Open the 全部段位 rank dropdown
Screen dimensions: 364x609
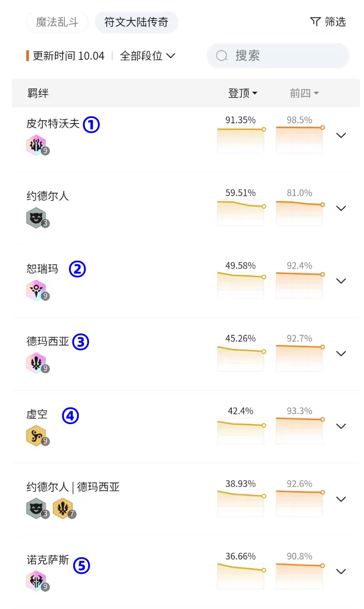(147, 56)
